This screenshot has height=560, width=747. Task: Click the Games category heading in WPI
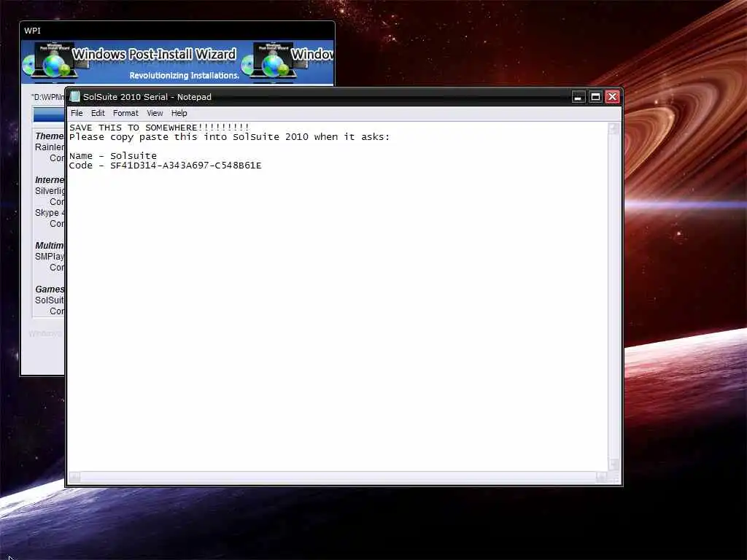[x=49, y=289]
